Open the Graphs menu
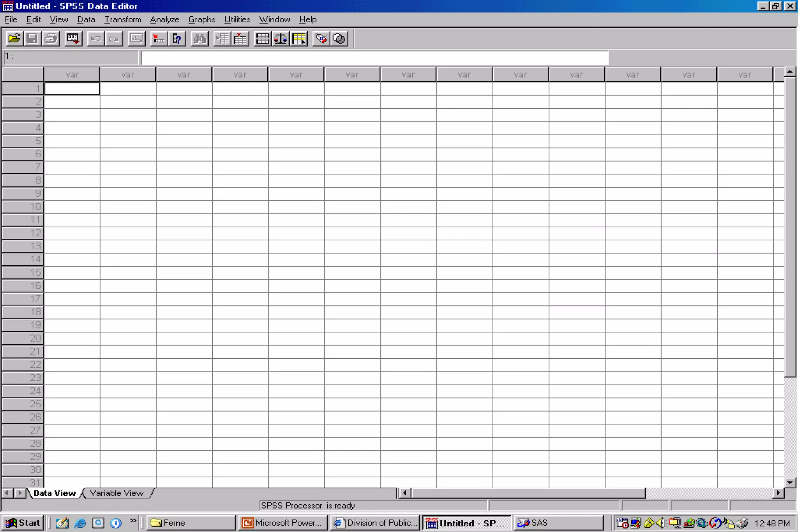798x532 pixels. [201, 19]
